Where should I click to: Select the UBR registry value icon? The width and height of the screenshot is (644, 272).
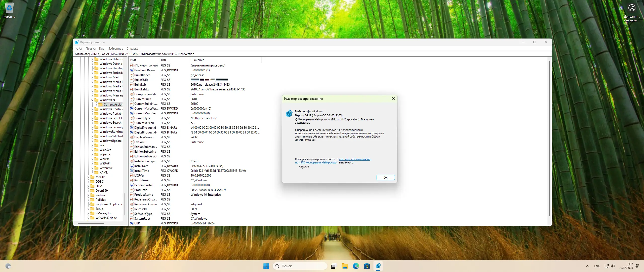132,223
